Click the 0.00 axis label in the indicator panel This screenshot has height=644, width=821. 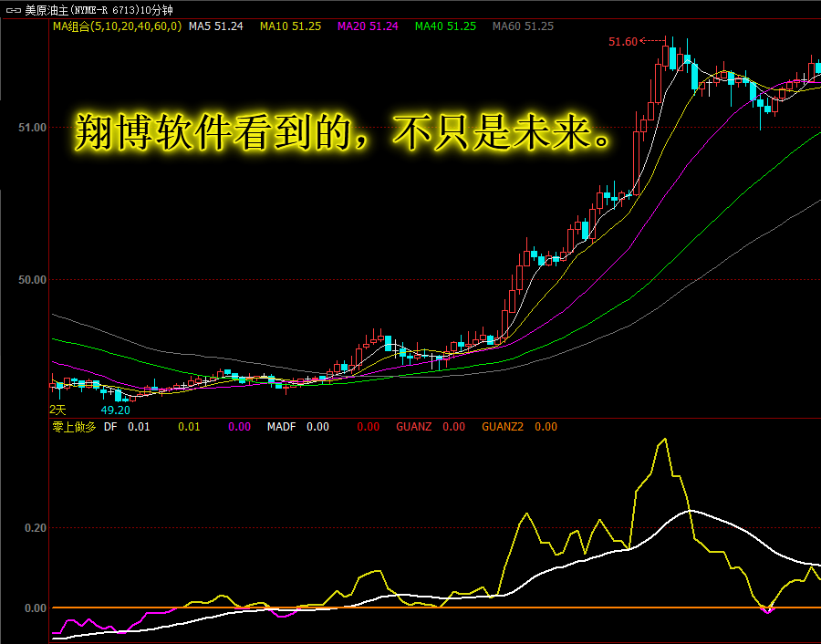click(36, 608)
